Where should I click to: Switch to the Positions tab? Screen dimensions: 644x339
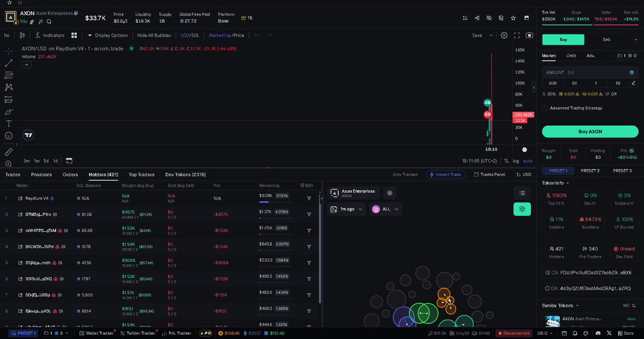(41, 175)
